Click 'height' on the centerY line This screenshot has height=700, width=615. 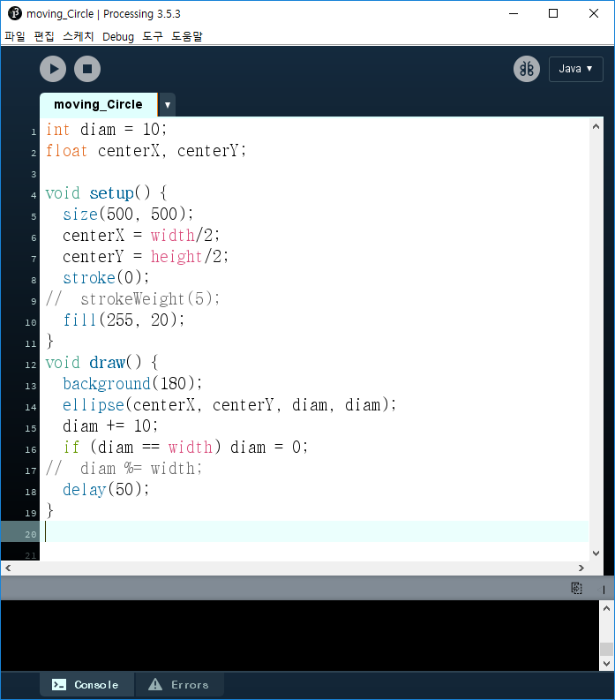176,257
